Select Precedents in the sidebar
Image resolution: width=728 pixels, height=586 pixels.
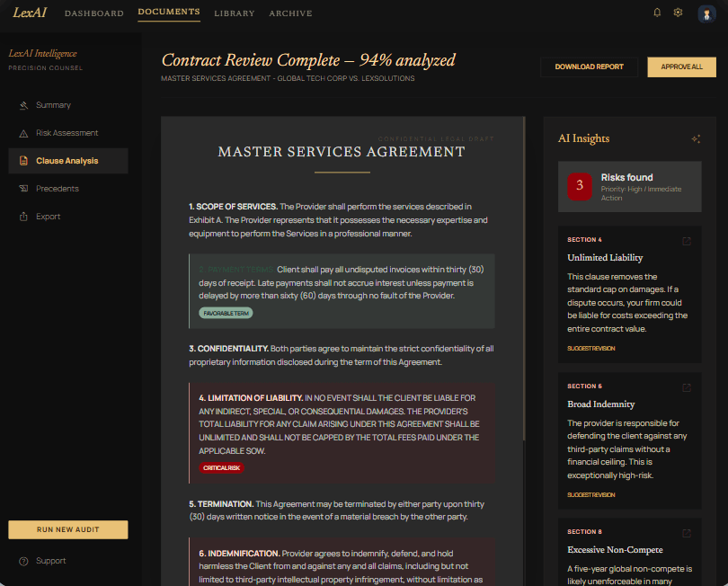[58, 189]
